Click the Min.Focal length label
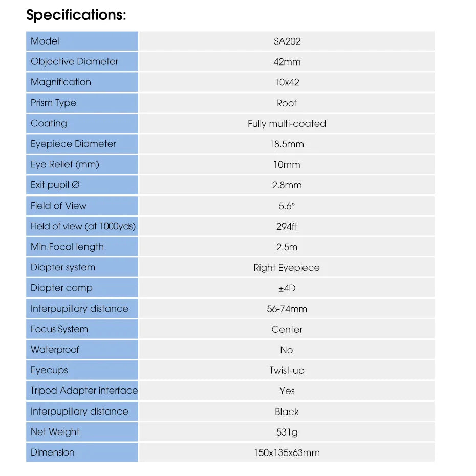Screen dimensions: 476x476 [67, 247]
